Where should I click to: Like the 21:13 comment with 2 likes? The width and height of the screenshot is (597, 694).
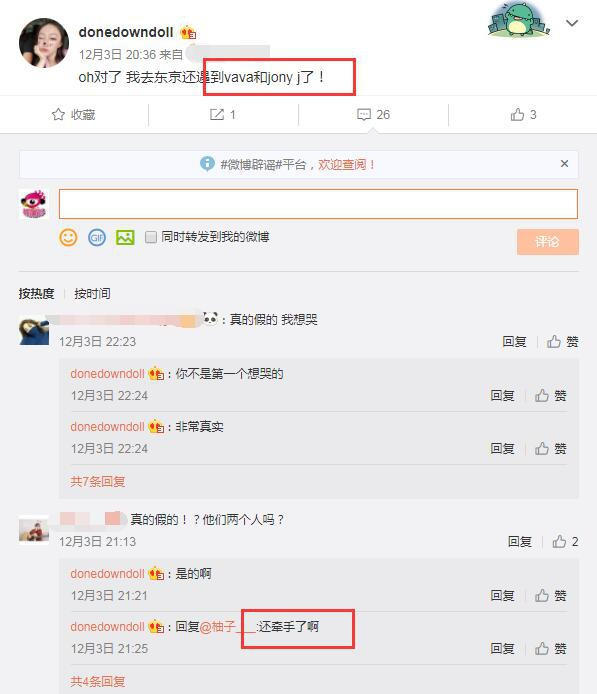point(559,541)
